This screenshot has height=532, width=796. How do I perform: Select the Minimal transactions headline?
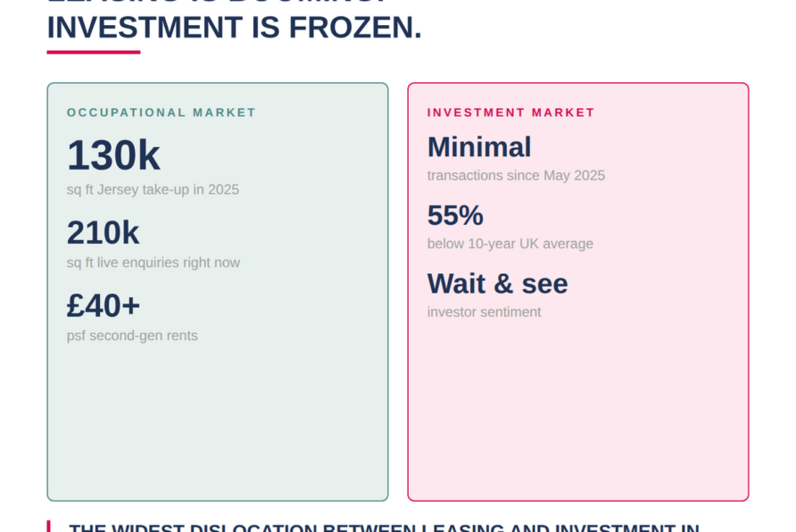tap(479, 147)
